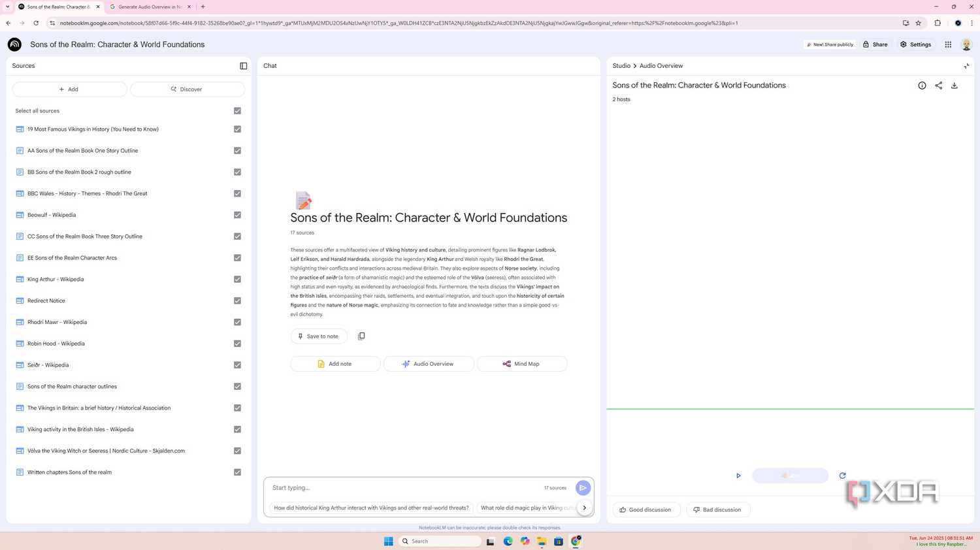This screenshot has height=550, width=980.
Task: Toggle Select all sources checkbox
Action: [x=237, y=111]
